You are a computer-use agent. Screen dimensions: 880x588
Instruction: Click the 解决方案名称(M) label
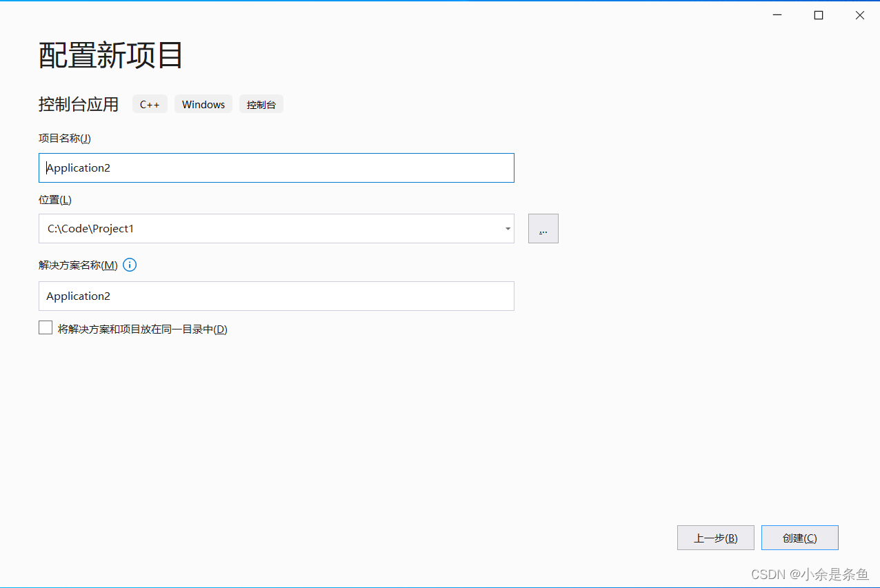point(76,264)
